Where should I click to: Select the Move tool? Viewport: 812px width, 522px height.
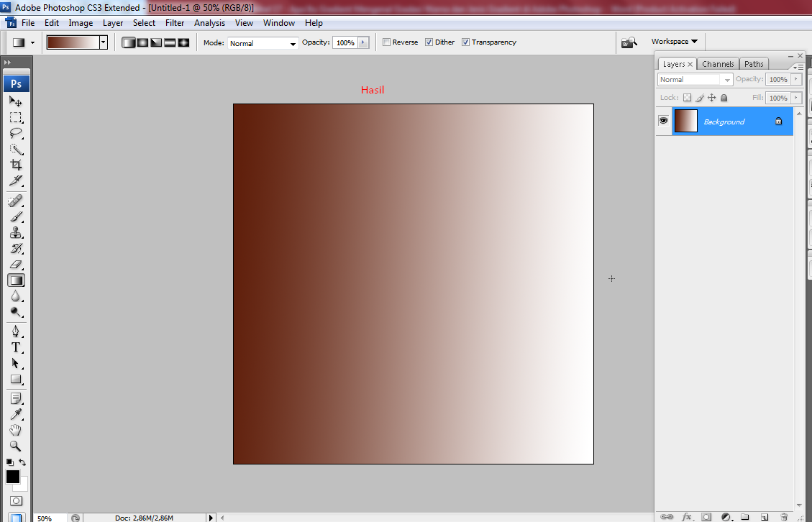pyautogui.click(x=16, y=101)
